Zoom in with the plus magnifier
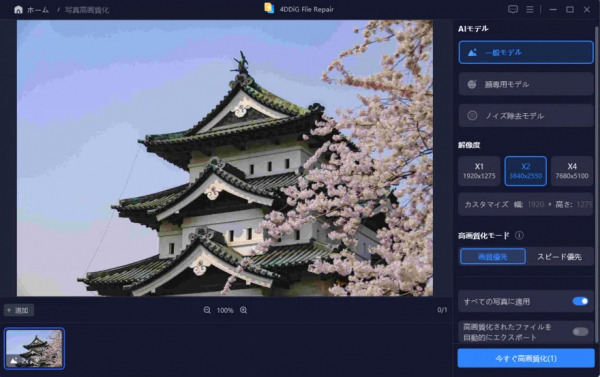Viewport: 600px width, 377px height. (243, 310)
